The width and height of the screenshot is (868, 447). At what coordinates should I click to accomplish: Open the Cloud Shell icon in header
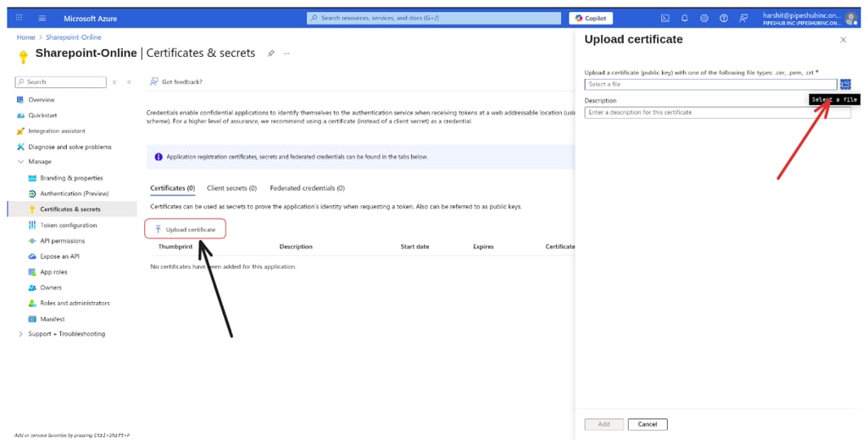(x=665, y=19)
